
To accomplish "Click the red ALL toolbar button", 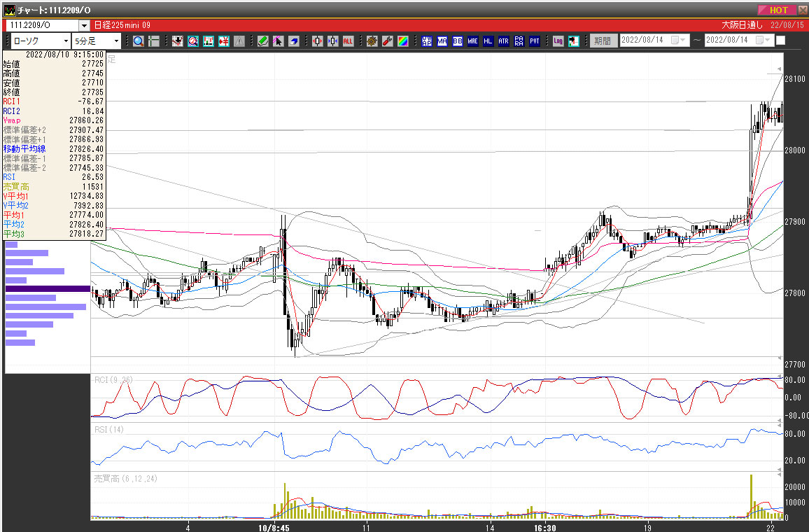I will point(349,41).
